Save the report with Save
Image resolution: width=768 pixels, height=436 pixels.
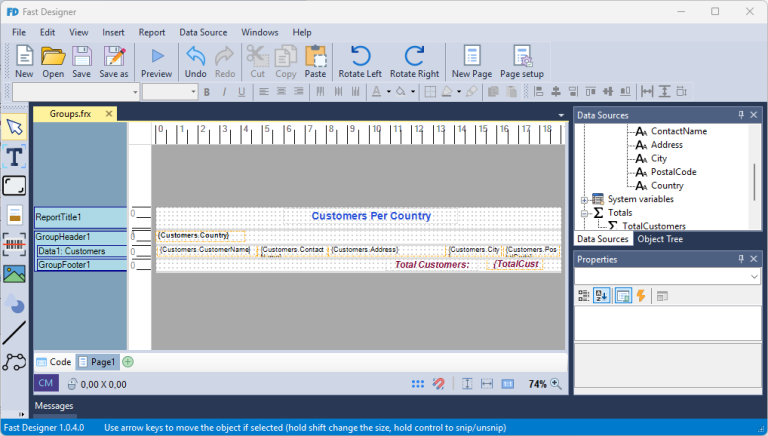pyautogui.click(x=81, y=62)
